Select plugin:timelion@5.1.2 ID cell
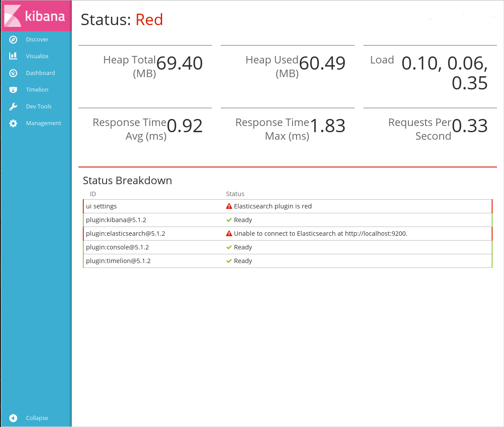 point(118,261)
